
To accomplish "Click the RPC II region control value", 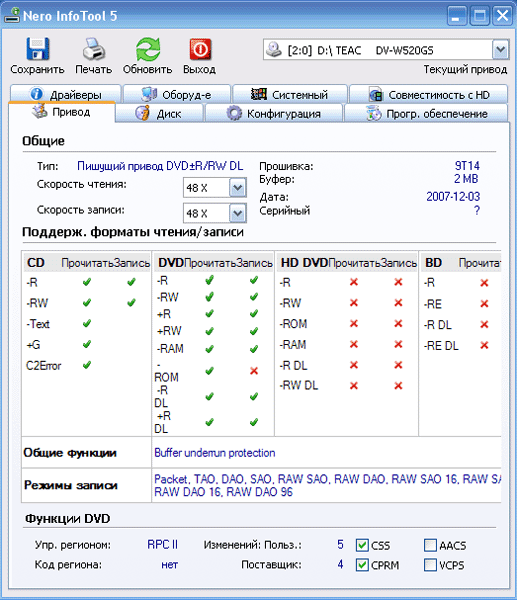I will (163, 545).
